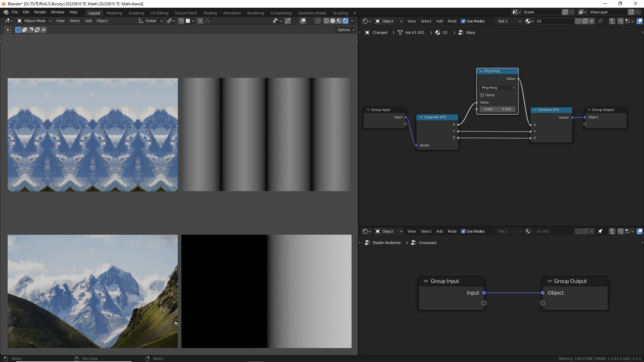Image resolution: width=644 pixels, height=362 pixels.
Task: Create a new scene with Scene copy icon
Action: (x=565, y=12)
